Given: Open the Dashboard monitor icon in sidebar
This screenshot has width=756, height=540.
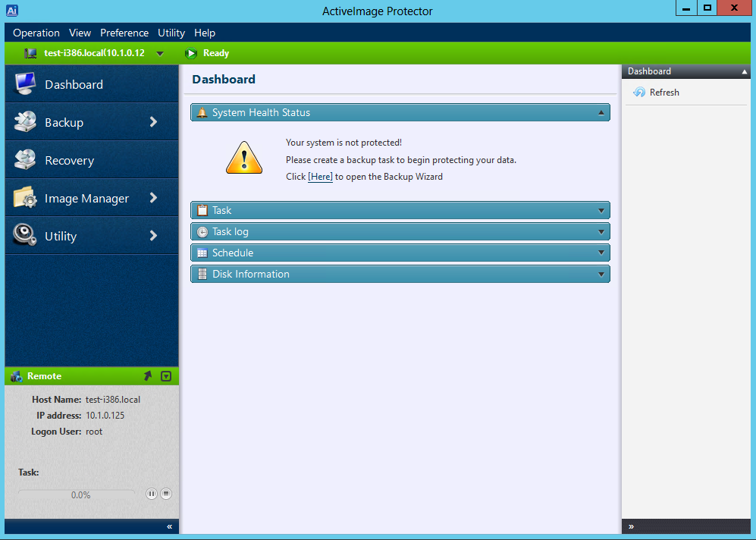Looking at the screenshot, I should (x=25, y=84).
